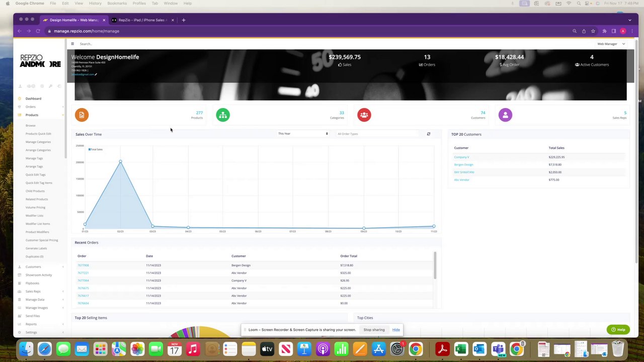Open Customer Special Pricing submenu item

pos(42,240)
